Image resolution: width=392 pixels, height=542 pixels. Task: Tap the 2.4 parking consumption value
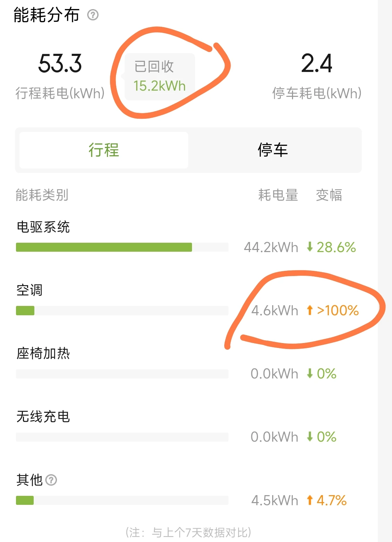317,64
